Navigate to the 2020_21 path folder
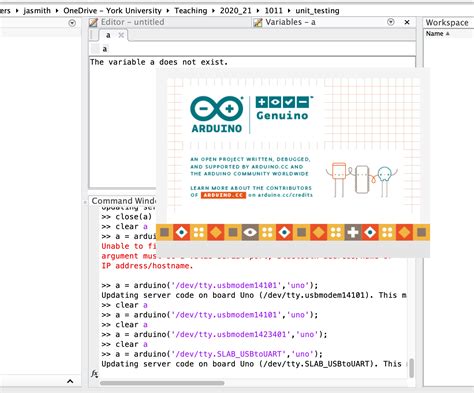Viewport: 474px width, 393px height. click(235, 11)
